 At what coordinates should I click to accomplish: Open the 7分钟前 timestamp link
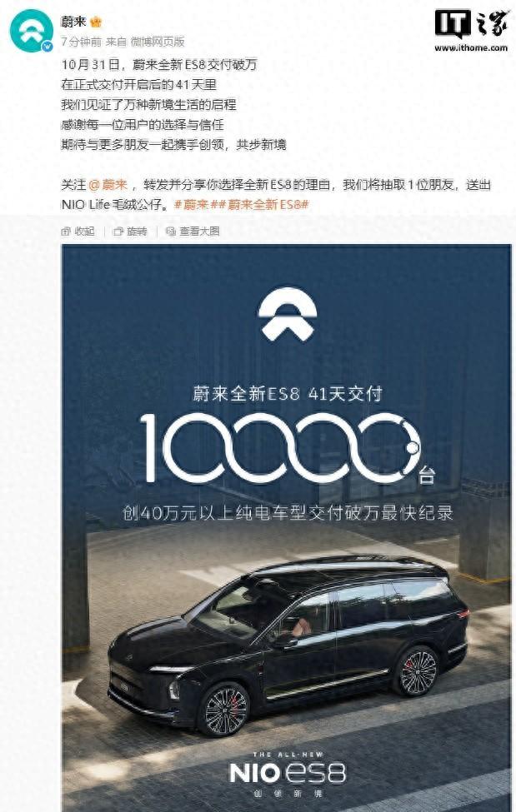point(82,42)
